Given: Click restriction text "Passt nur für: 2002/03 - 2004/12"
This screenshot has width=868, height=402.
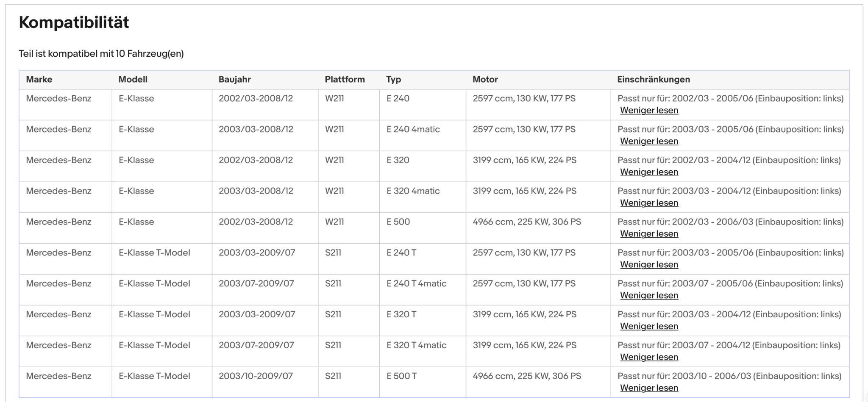Looking at the screenshot, I should (684, 160).
